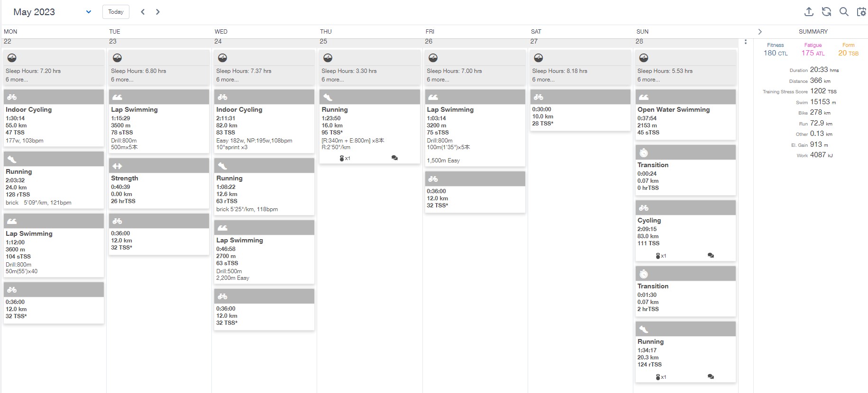Screen dimensions: 868x393
Task: Click summary Swim 15153 m value
Action: [823, 102]
